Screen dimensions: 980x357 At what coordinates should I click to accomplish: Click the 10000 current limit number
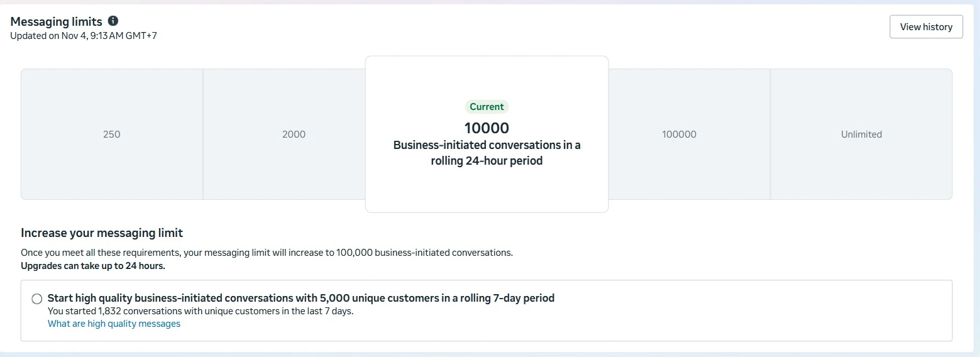(487, 128)
